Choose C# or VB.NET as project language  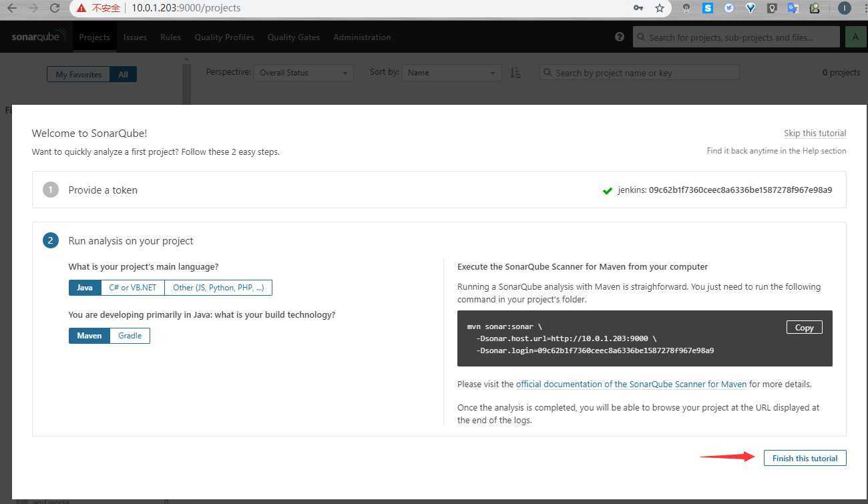click(132, 288)
